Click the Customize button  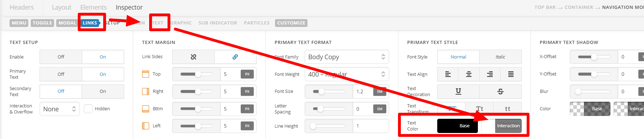coord(291,23)
